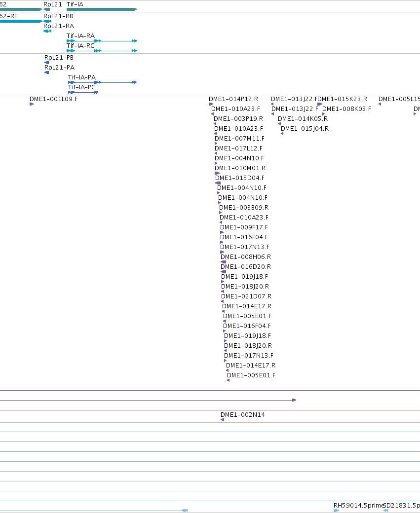
Task: Click the DME1-007M11.F label
Action: 240,139
